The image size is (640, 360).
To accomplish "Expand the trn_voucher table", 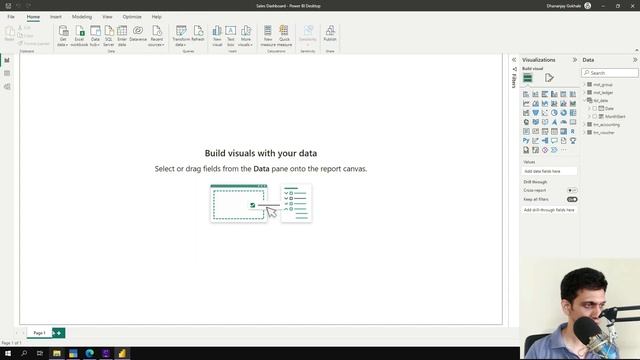I will (x=584, y=133).
